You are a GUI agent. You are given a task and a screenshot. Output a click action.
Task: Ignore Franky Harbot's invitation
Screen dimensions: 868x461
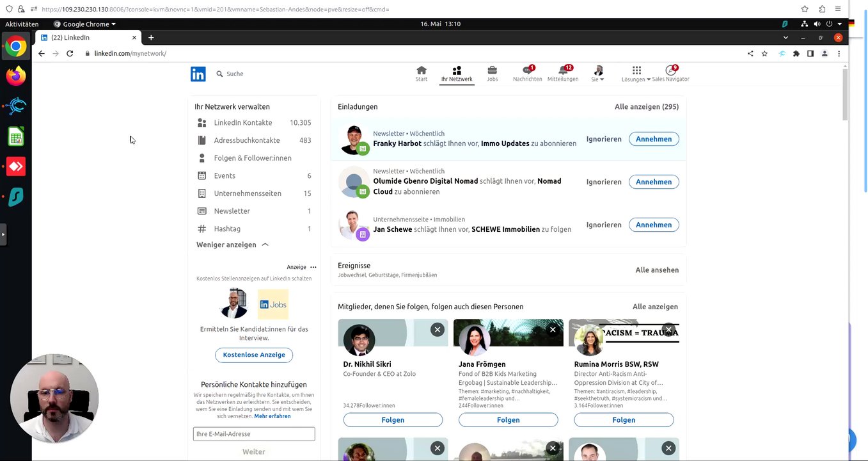coord(604,139)
